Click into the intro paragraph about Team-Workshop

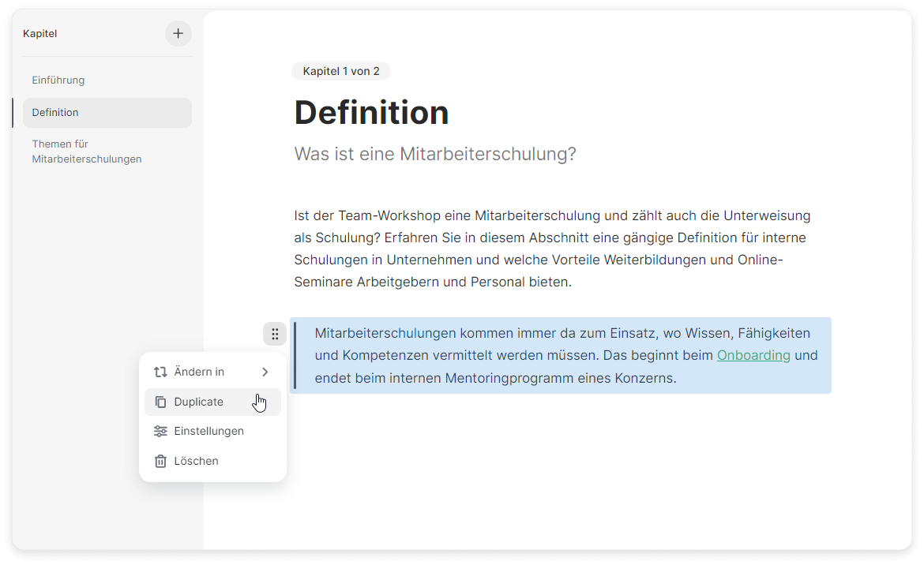[x=551, y=249]
